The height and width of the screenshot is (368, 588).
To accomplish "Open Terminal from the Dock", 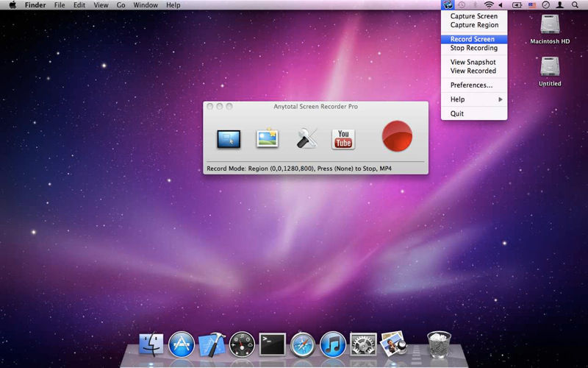I will click(272, 344).
